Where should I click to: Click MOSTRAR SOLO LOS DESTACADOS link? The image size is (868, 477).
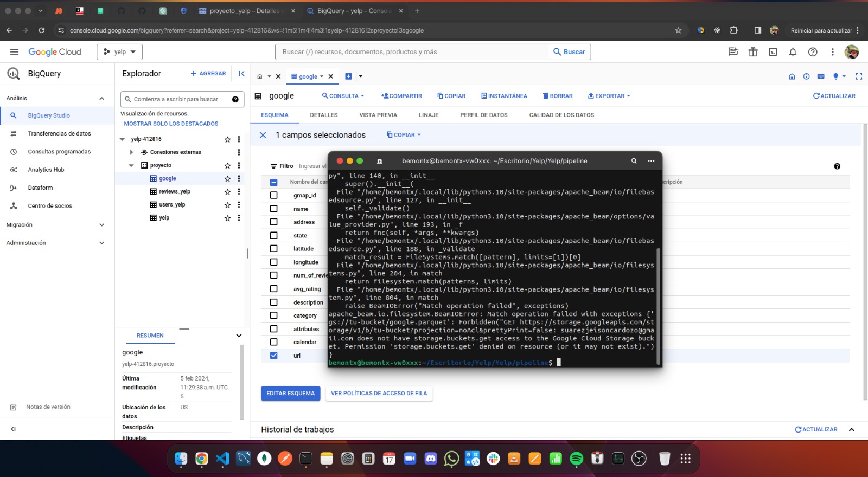tap(171, 124)
